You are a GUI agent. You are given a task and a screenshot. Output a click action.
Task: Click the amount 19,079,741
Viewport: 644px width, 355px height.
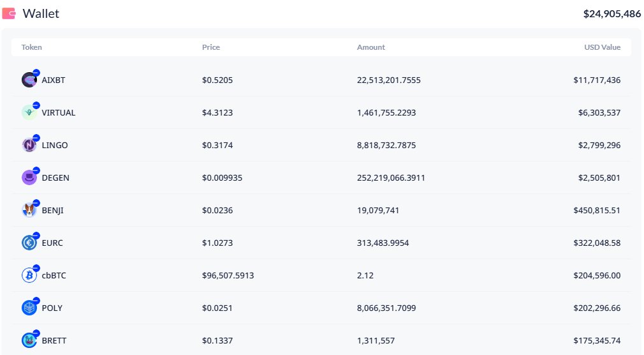378,210
